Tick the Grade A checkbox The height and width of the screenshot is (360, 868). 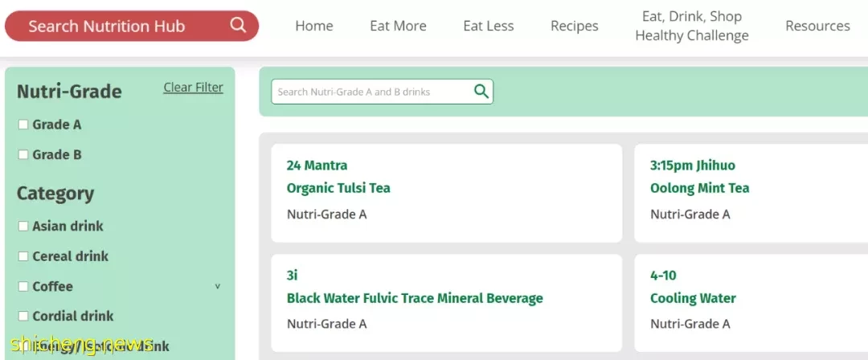pos(23,125)
